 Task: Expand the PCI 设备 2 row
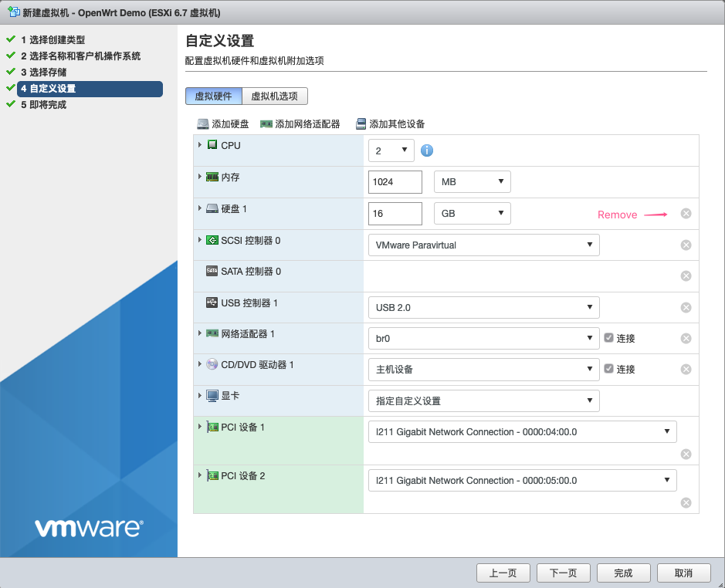click(200, 475)
